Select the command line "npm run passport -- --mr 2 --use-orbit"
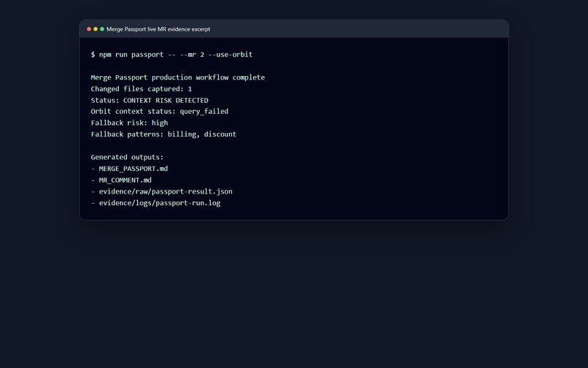This screenshot has height=368, width=588. (176, 55)
